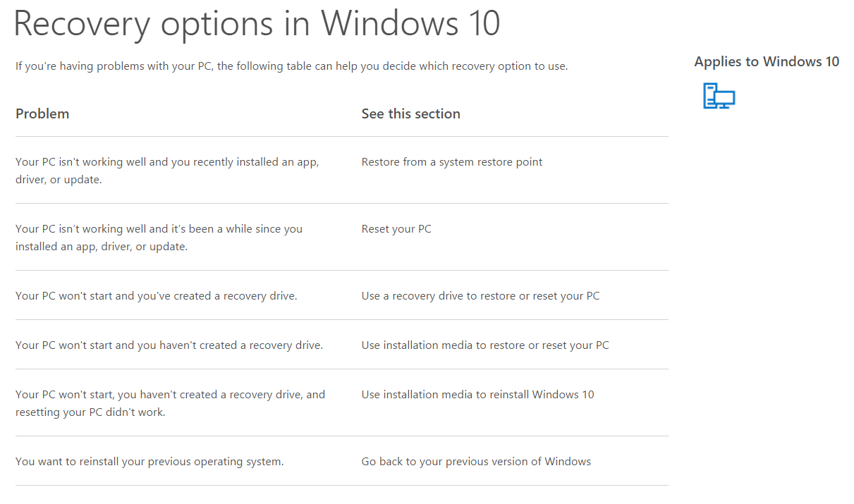Go to 'Use a recovery drive to restore' section

(480, 296)
